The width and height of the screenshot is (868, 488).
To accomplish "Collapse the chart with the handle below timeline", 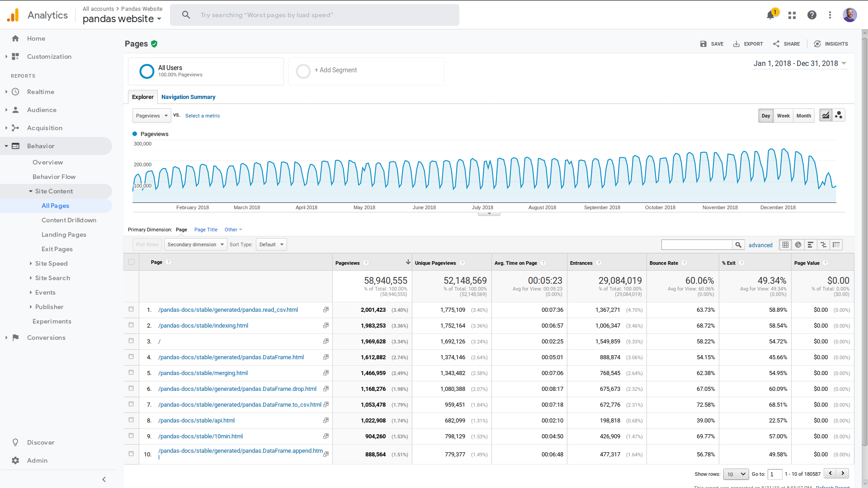I will coord(489,214).
